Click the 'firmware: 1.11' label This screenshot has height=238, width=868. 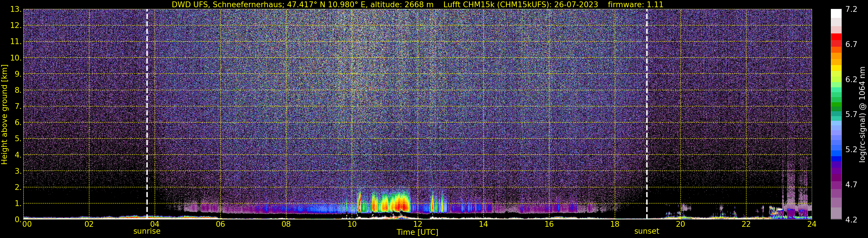[x=636, y=4]
